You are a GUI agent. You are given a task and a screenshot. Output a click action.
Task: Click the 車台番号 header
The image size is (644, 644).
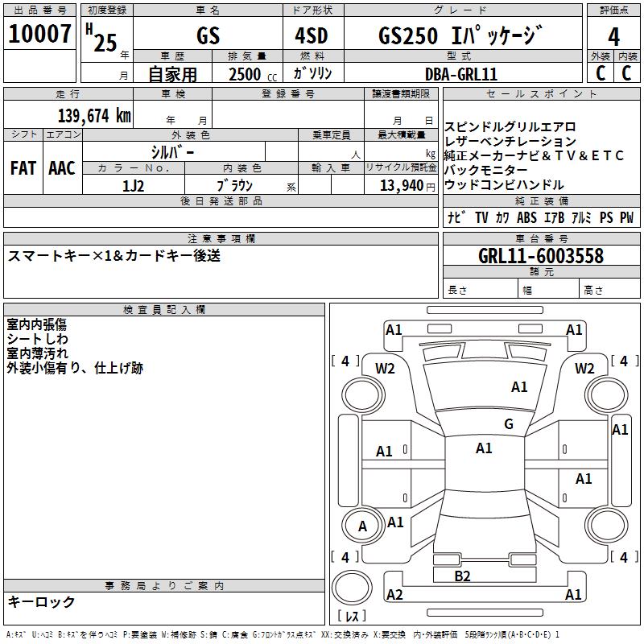[x=541, y=238]
